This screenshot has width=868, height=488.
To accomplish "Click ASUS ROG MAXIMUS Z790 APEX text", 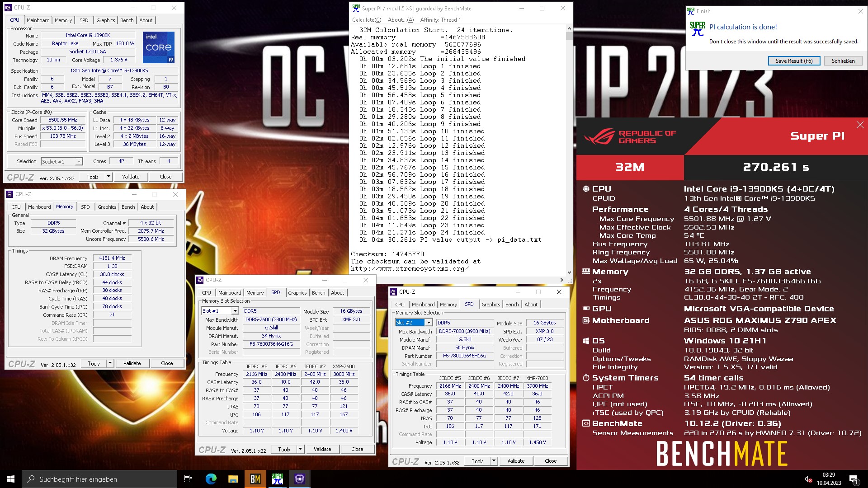I will pos(760,320).
